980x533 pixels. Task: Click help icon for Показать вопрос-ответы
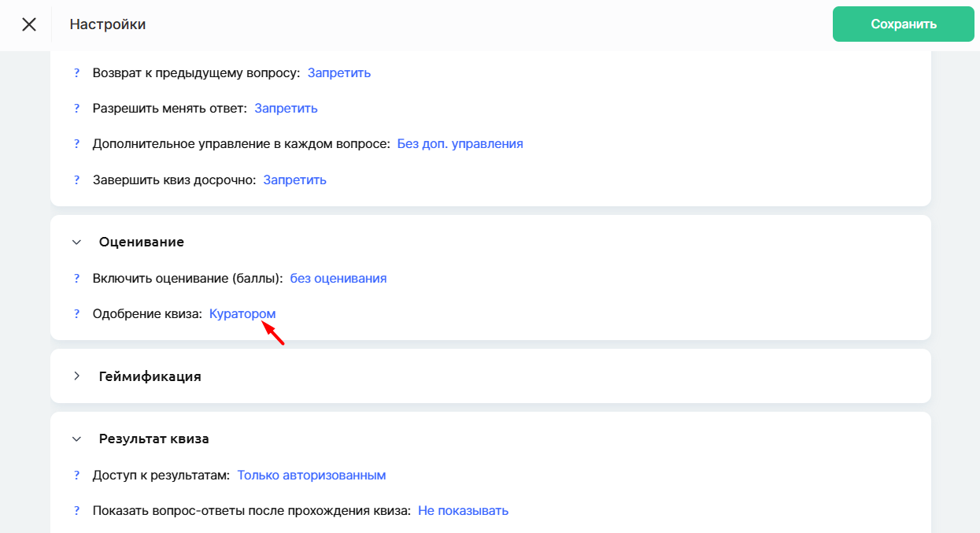point(77,511)
